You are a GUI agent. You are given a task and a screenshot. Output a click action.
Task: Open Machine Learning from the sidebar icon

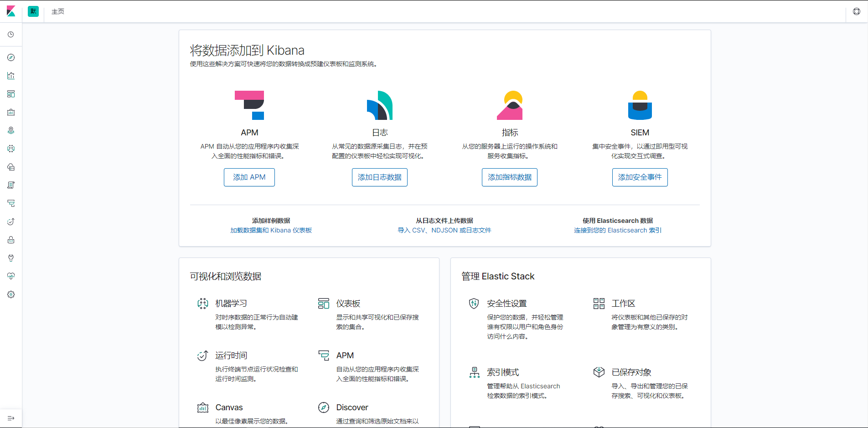point(11,149)
